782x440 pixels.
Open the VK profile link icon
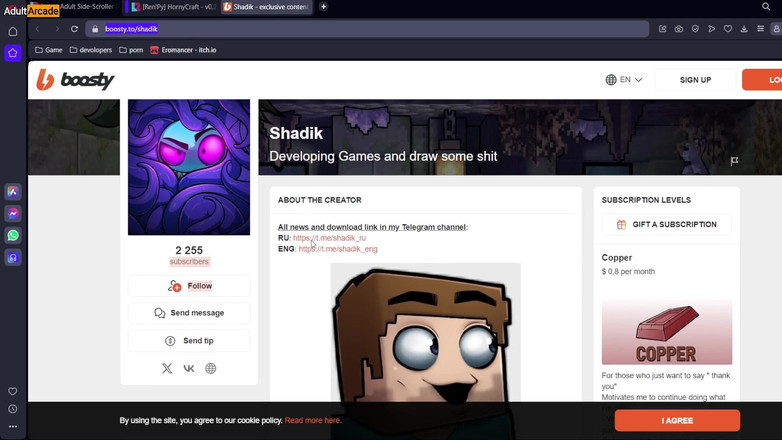click(x=189, y=368)
